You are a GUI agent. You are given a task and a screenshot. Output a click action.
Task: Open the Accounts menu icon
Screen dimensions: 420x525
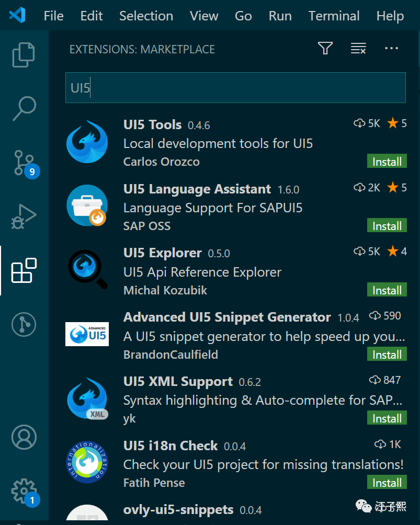(24, 437)
